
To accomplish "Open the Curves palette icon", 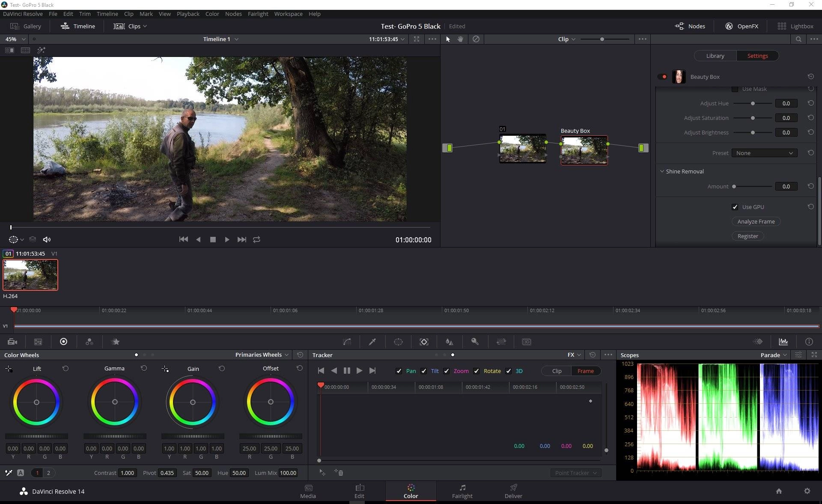I will point(347,342).
